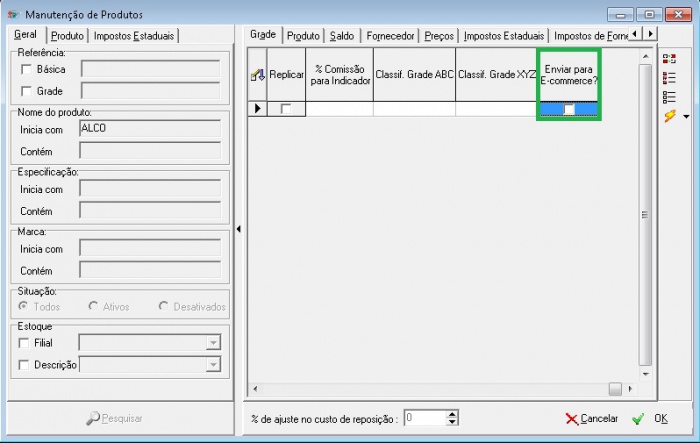Click the unchecked list icon in right toolbar
This screenshot has width=700, height=443.
click(669, 97)
